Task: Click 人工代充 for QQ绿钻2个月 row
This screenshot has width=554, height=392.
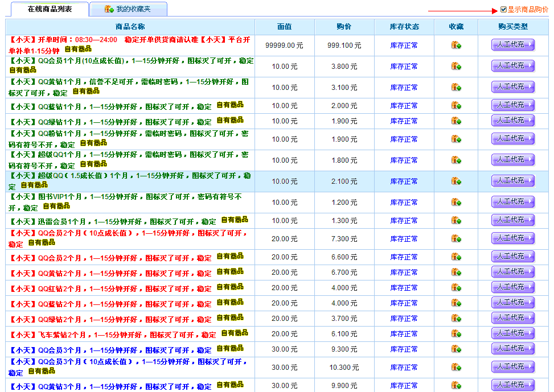Action: pyautogui.click(x=513, y=318)
